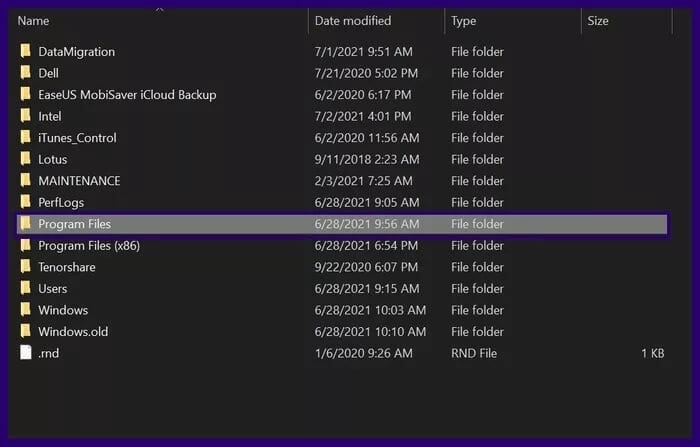Click the 1 KB size value
The width and height of the screenshot is (700, 447).
653,353
